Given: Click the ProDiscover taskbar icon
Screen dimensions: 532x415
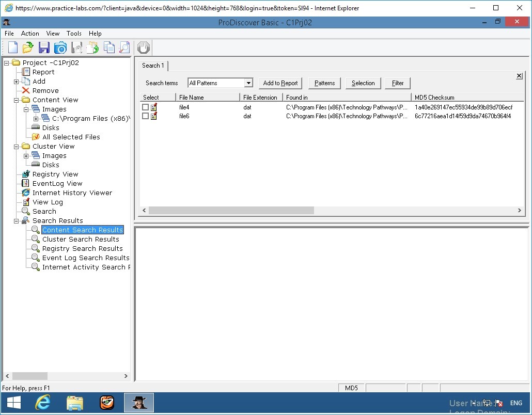Looking at the screenshot, I should click(x=139, y=403).
